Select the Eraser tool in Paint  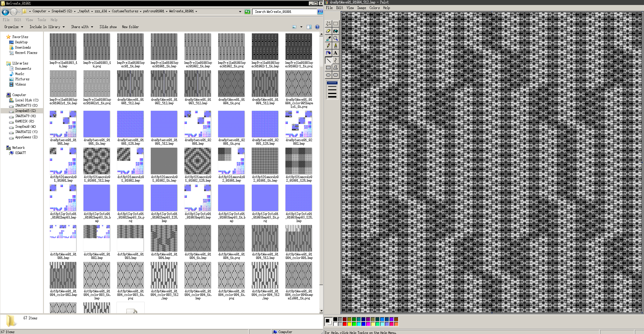click(x=328, y=31)
